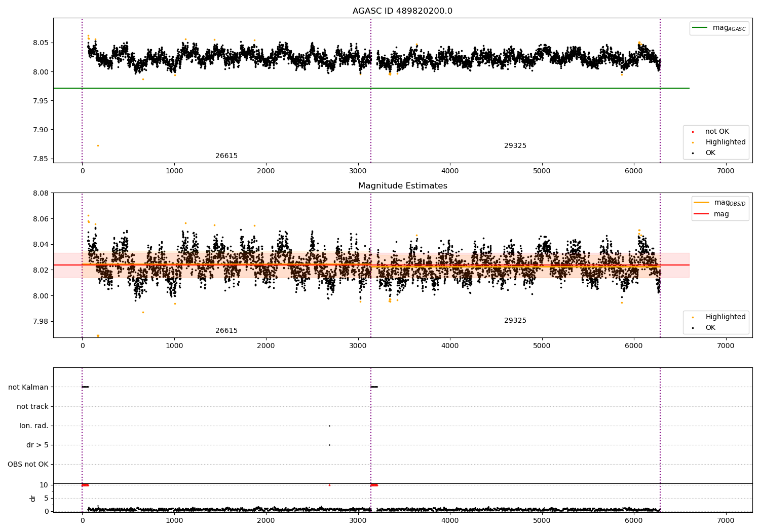Click the 7000 x-tick label of top plot

point(726,171)
